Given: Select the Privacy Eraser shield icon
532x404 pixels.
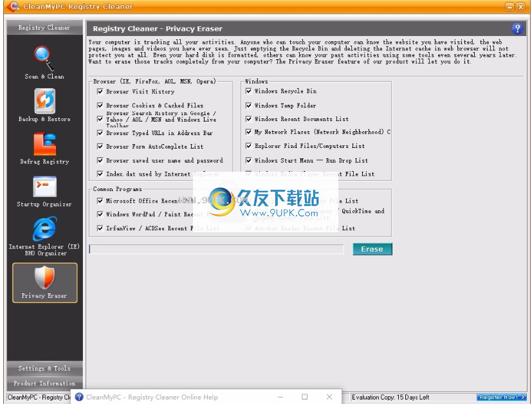Looking at the screenshot, I should pyautogui.click(x=44, y=277).
